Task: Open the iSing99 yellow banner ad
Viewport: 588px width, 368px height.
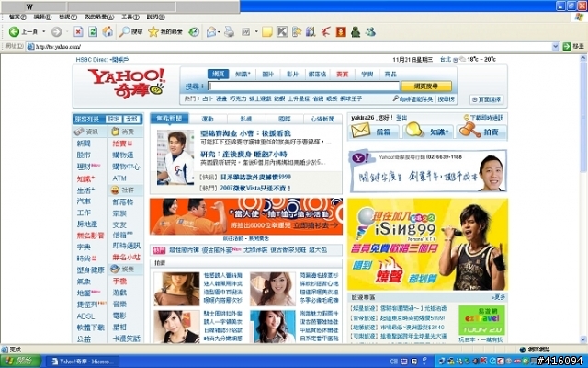Action: pos(427,245)
